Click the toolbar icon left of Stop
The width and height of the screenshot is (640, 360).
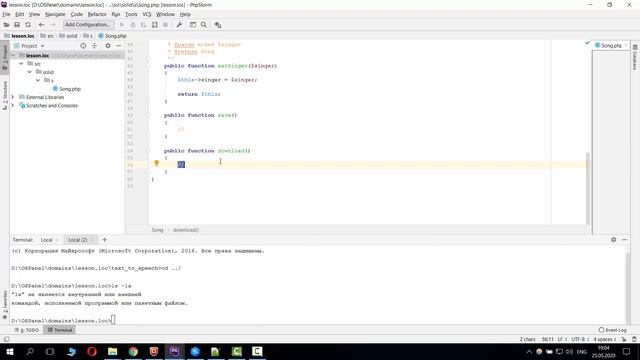pos(154,25)
